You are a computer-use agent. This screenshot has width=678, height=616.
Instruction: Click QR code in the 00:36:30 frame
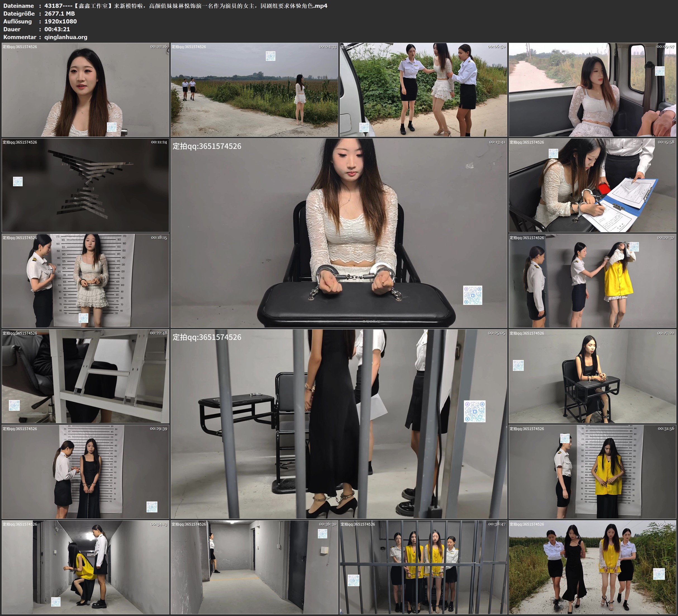pos(323,534)
